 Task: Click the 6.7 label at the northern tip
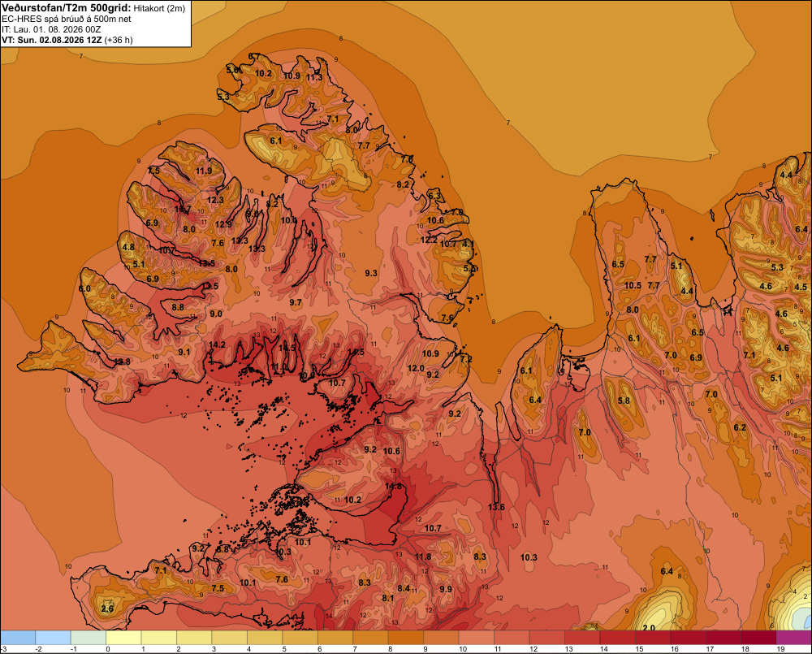tap(254, 56)
